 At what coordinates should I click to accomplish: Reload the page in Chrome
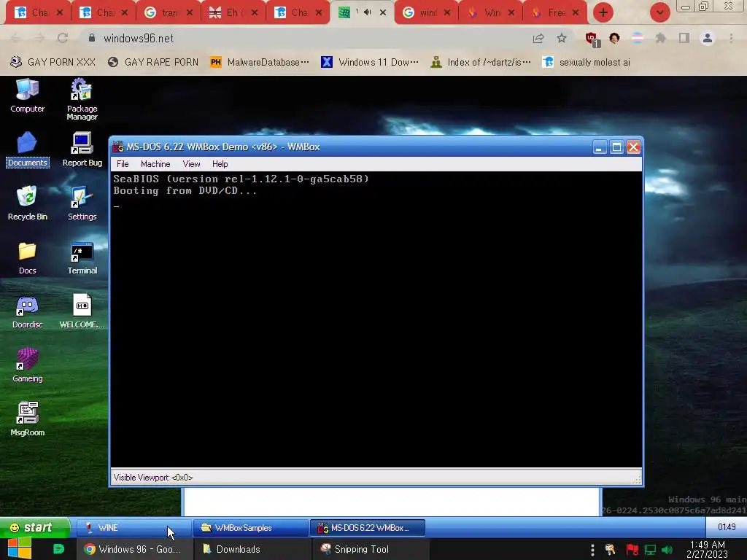pos(63,38)
